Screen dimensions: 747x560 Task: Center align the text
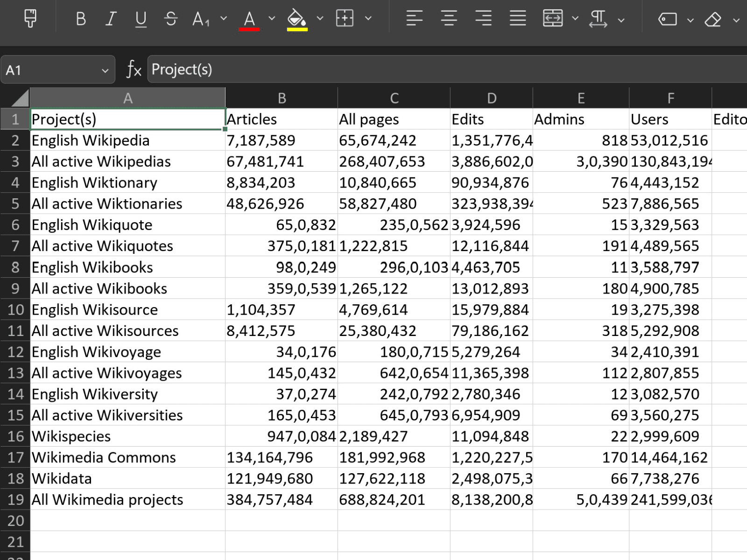click(x=449, y=19)
